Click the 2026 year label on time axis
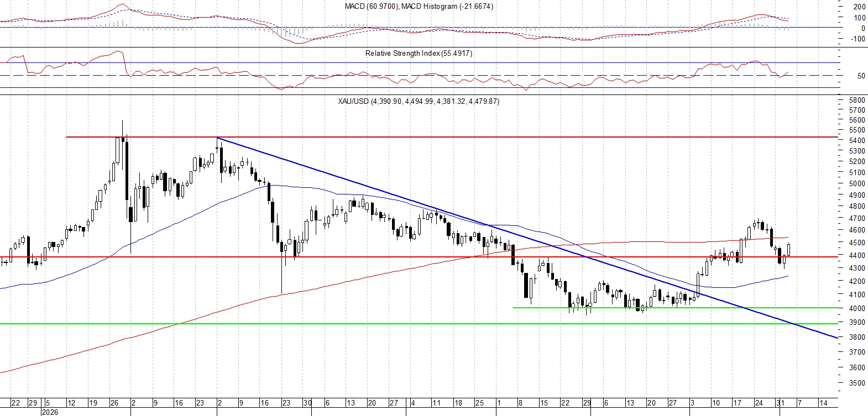Viewport: 868px width, 416px height. tap(50, 412)
